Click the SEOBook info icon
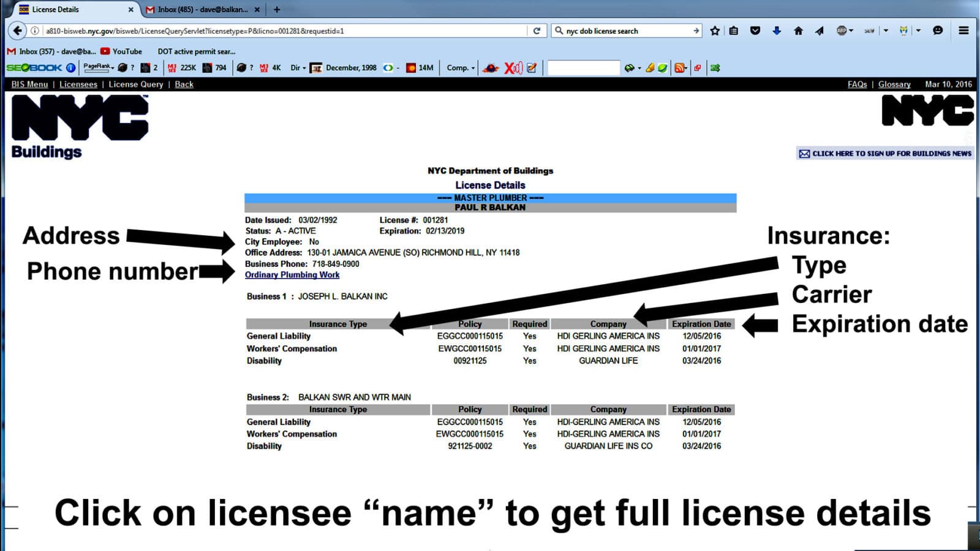This screenshot has width=980, height=551. [70, 68]
